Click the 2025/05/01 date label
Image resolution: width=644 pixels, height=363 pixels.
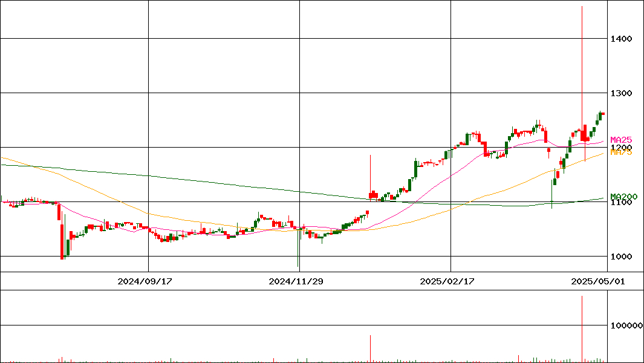click(x=598, y=281)
